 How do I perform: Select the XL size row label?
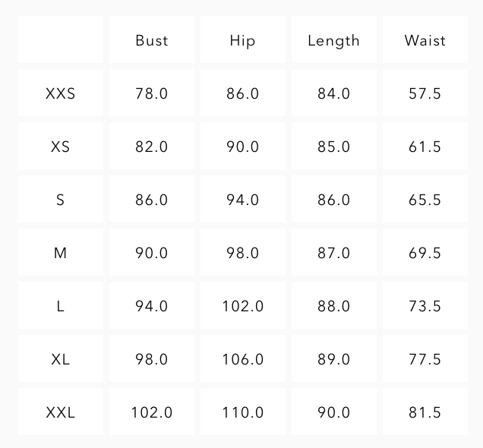[x=61, y=359]
